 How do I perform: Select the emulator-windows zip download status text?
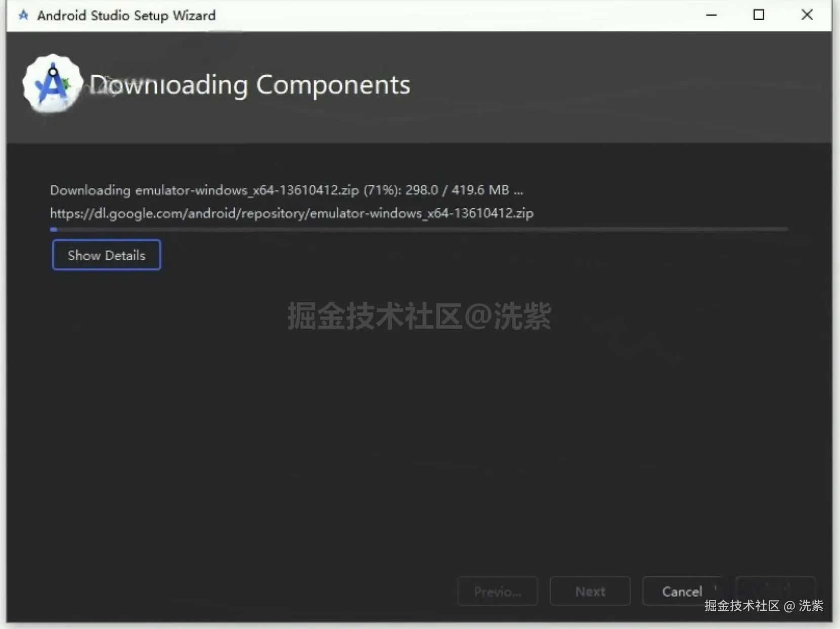[x=286, y=190]
